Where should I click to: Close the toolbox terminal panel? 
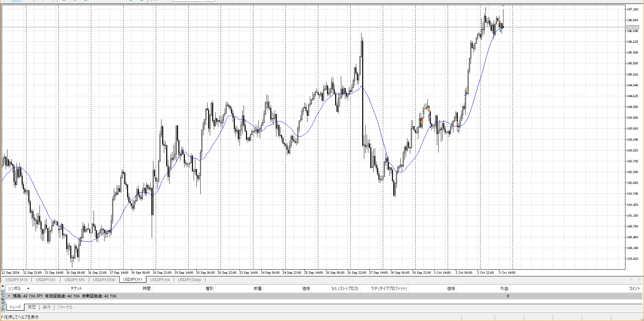tap(3, 286)
